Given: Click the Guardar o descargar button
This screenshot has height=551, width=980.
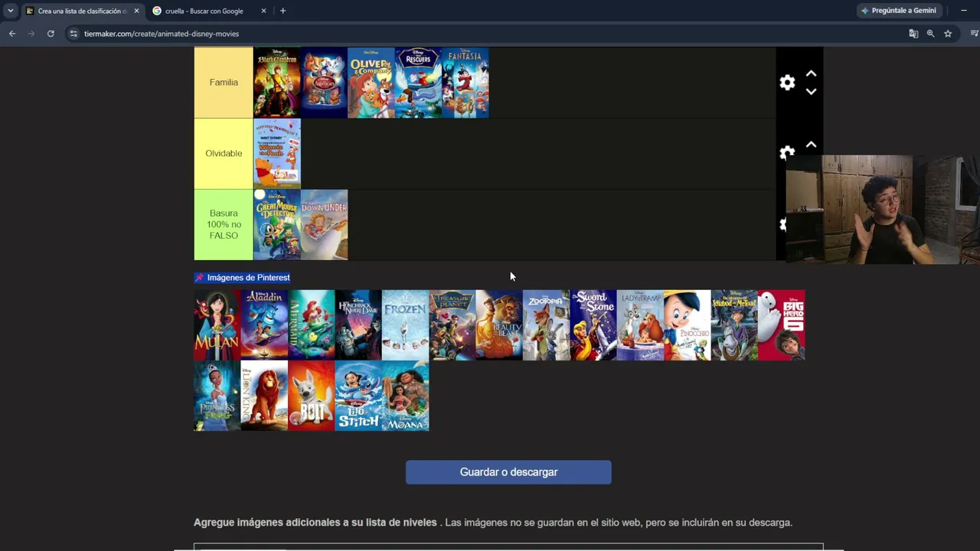Looking at the screenshot, I should click(x=508, y=472).
